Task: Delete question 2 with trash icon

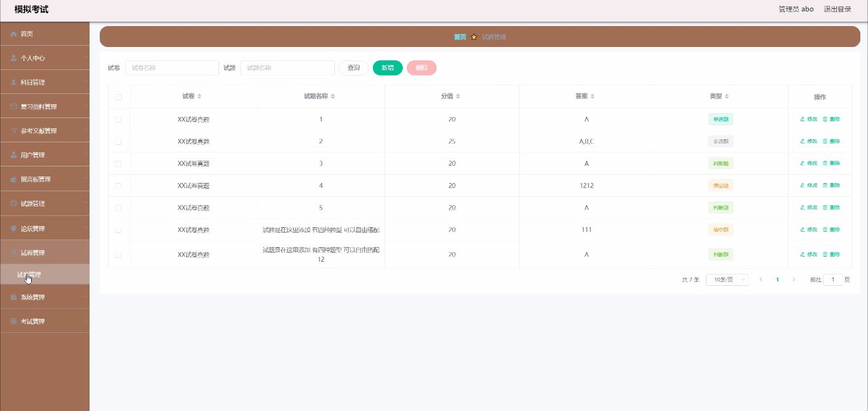Action: pyautogui.click(x=825, y=141)
